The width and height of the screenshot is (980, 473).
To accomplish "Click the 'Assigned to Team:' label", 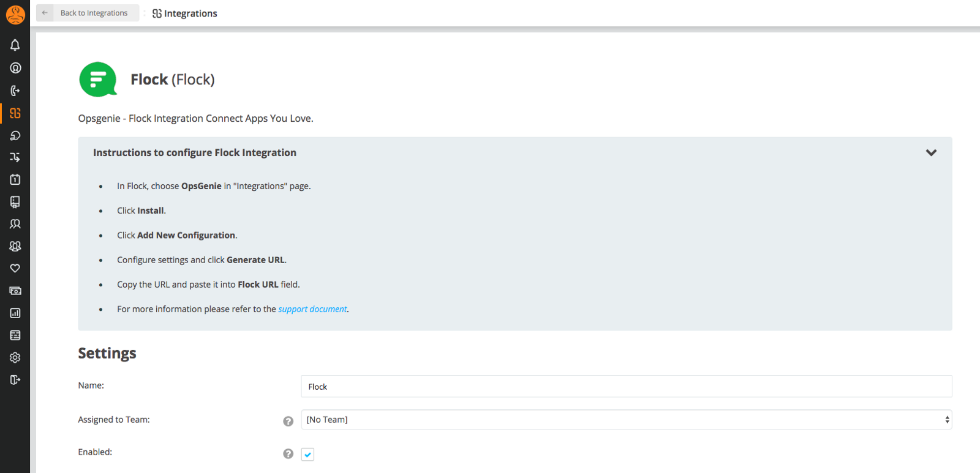I will point(114,420).
